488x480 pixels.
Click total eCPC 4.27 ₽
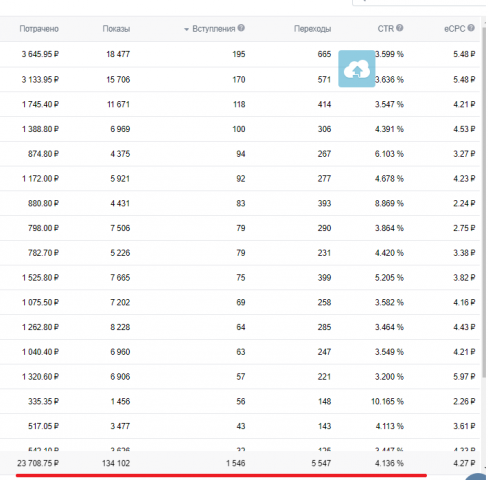pyautogui.click(x=464, y=463)
